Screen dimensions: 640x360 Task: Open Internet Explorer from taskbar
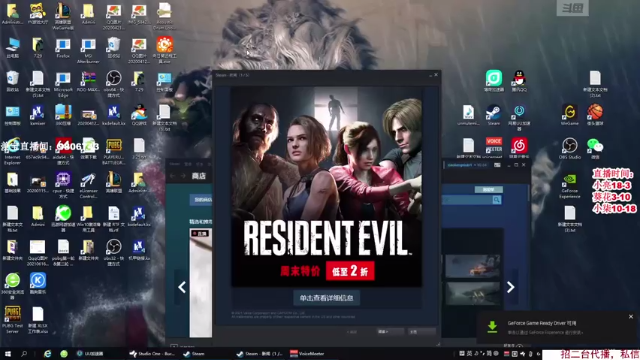47,353
